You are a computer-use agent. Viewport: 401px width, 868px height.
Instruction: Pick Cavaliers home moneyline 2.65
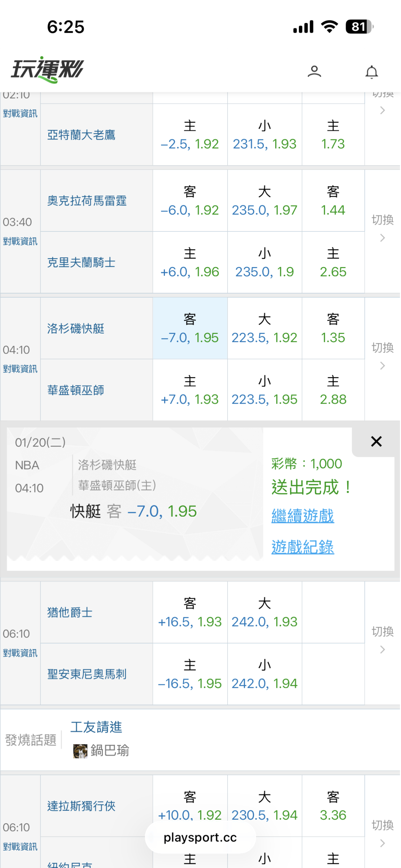pos(333,263)
